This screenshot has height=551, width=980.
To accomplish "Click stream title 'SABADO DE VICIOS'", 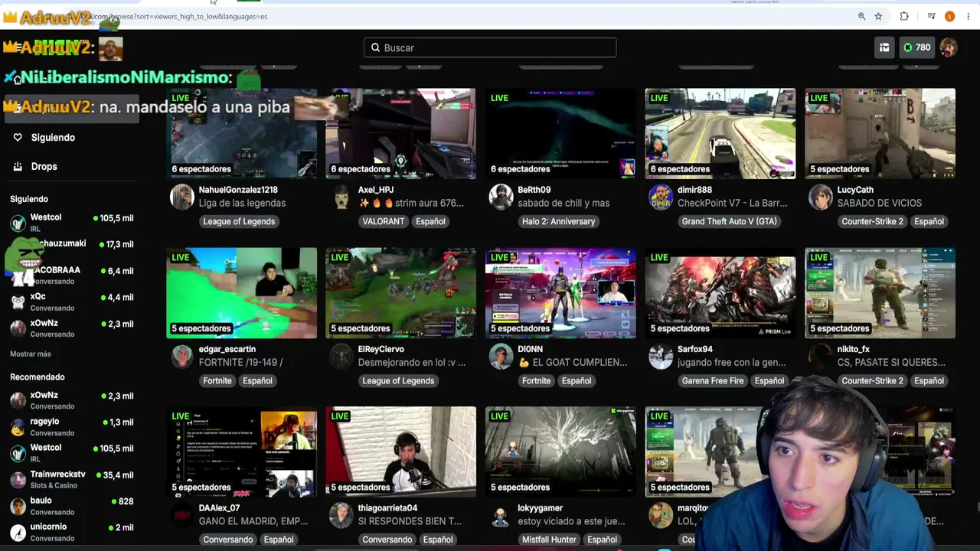I will (880, 203).
